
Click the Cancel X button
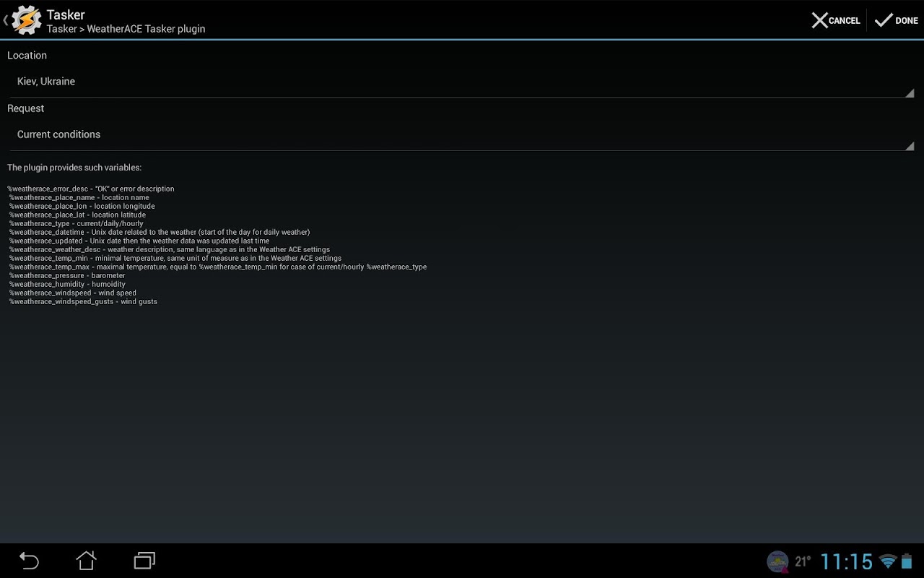[x=836, y=20]
